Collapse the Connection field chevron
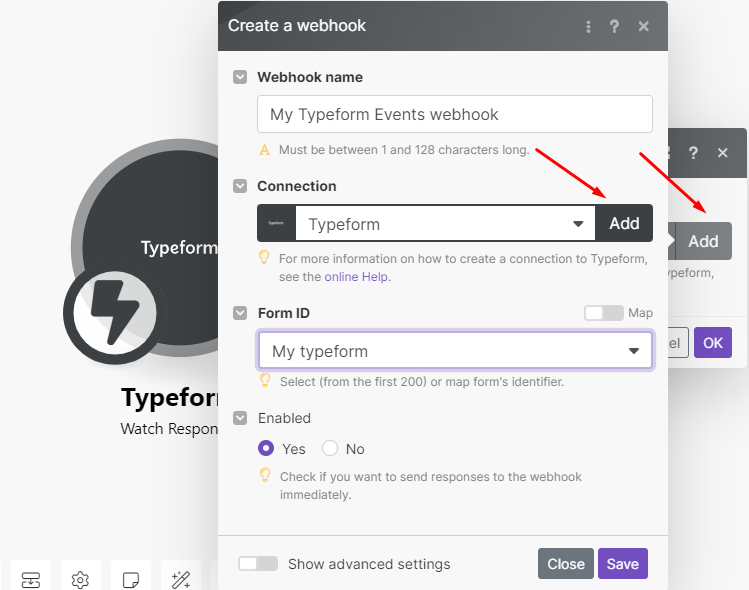This screenshot has width=749, height=590. (240, 186)
